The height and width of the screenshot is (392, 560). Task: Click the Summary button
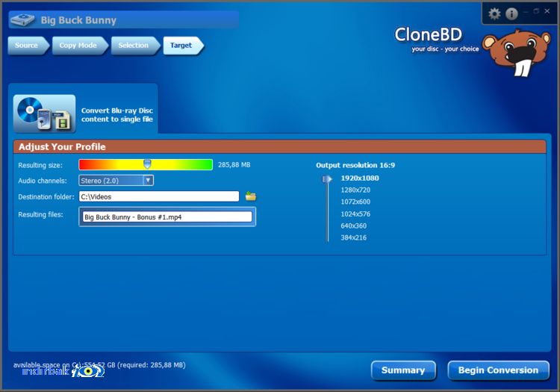403,370
